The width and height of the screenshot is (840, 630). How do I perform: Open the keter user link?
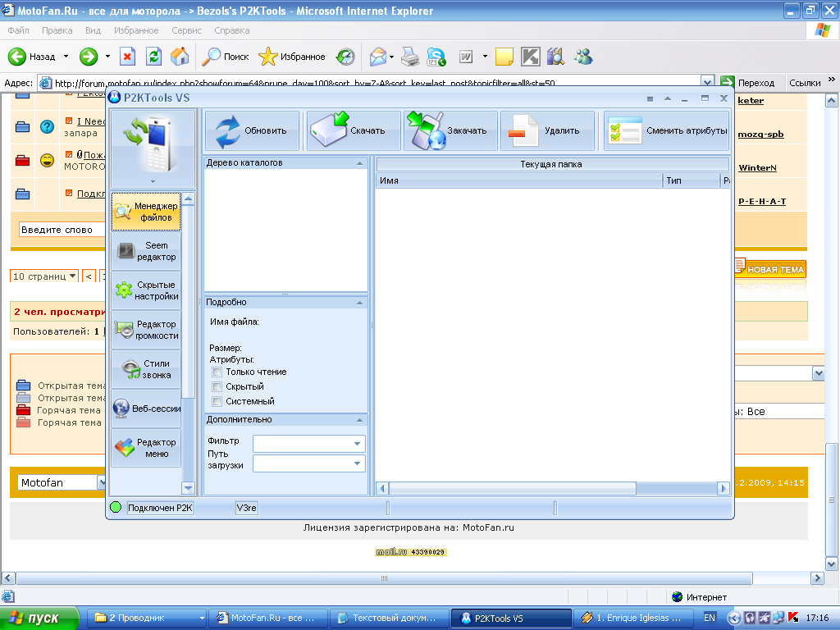pos(751,101)
